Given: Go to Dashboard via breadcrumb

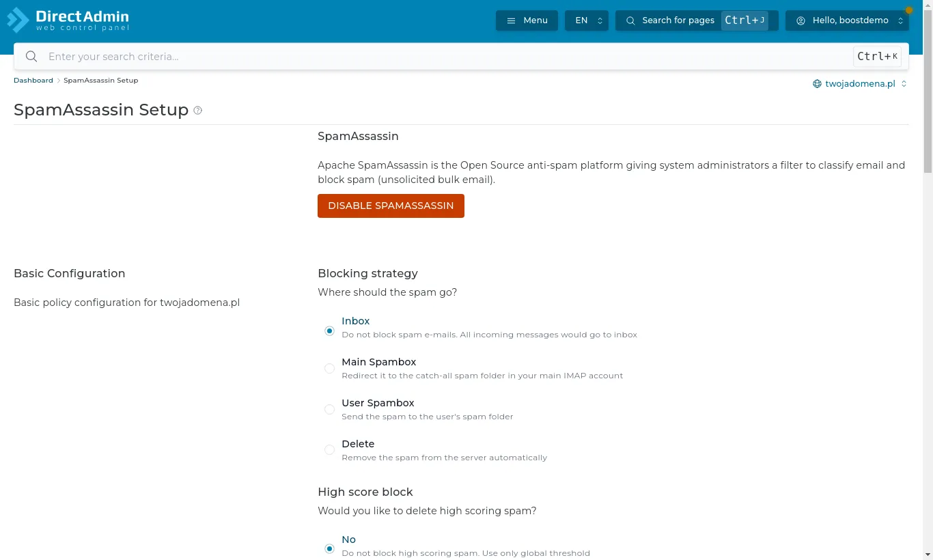Looking at the screenshot, I should tap(33, 81).
